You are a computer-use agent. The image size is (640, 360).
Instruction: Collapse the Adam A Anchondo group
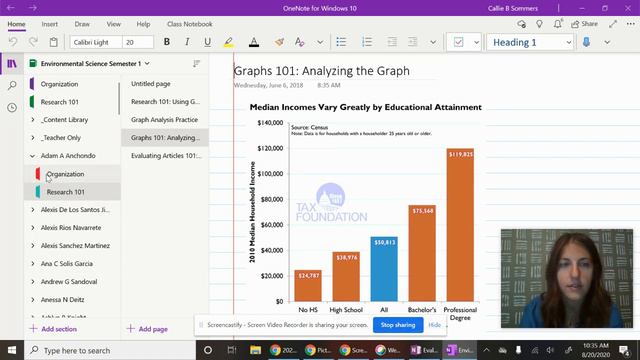33,156
